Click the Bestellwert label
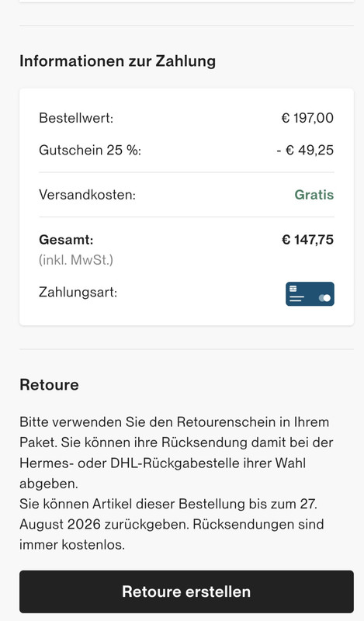Viewport: 364px width, 621px height. point(76,118)
